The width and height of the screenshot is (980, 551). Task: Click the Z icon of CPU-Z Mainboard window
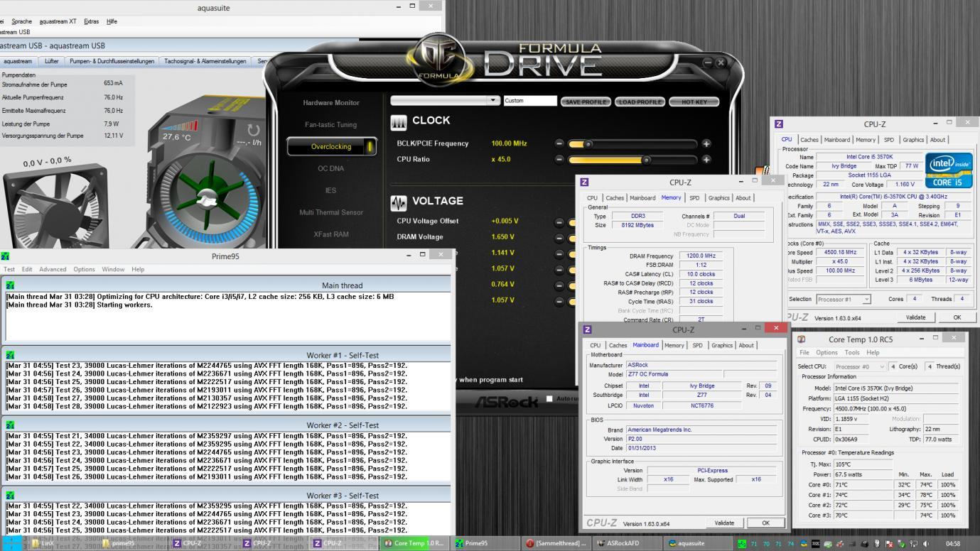[x=587, y=329]
